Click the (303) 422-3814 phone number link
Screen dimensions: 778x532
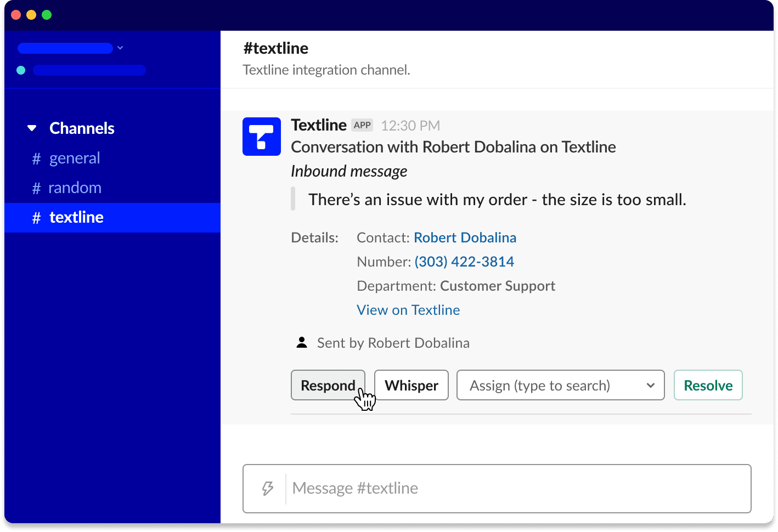[464, 262]
